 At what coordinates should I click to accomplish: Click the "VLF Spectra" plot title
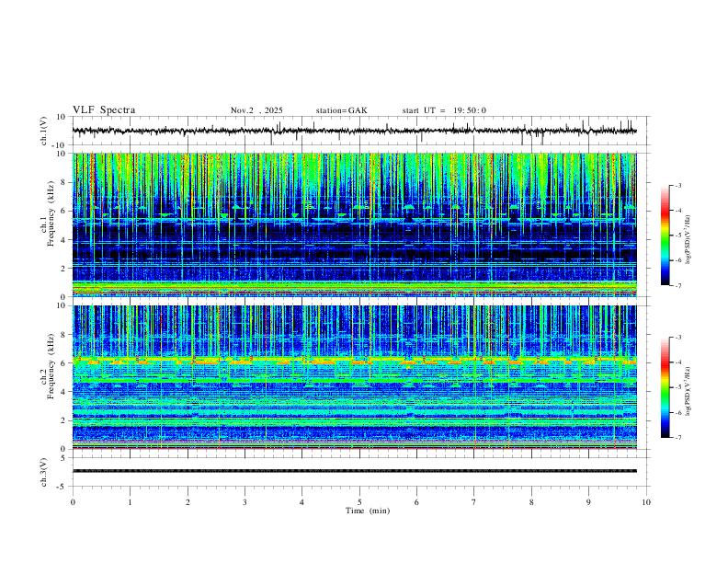(104, 110)
